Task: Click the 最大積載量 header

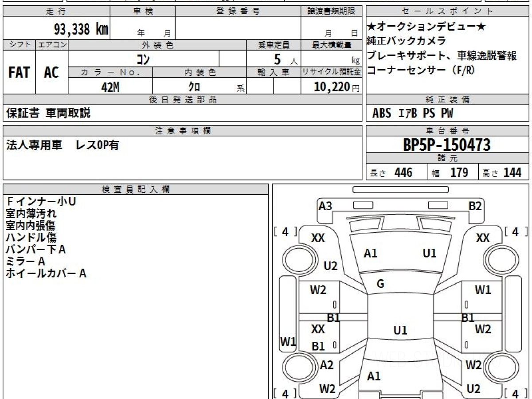Action: tap(331, 45)
